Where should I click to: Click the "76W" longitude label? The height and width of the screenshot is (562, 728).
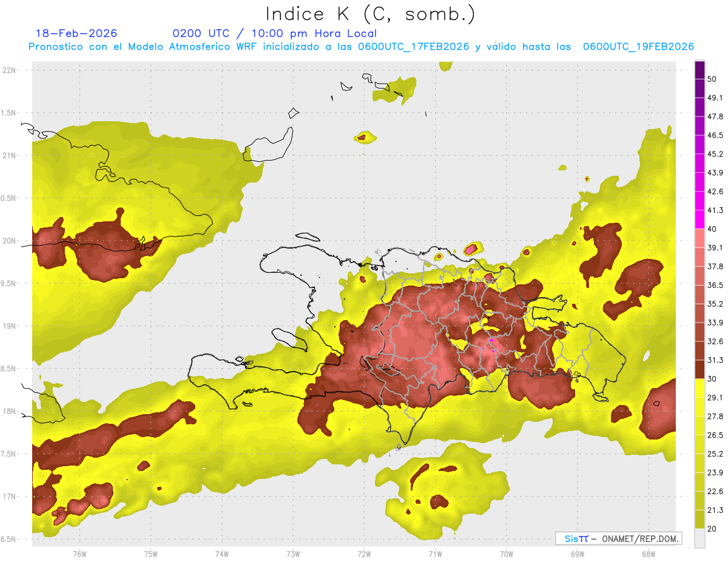79,554
